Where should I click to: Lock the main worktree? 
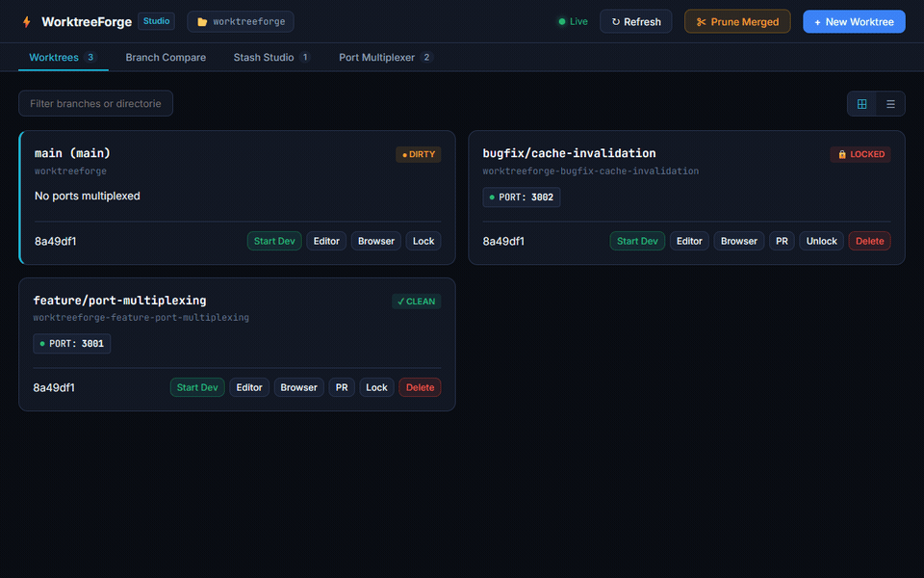423,241
